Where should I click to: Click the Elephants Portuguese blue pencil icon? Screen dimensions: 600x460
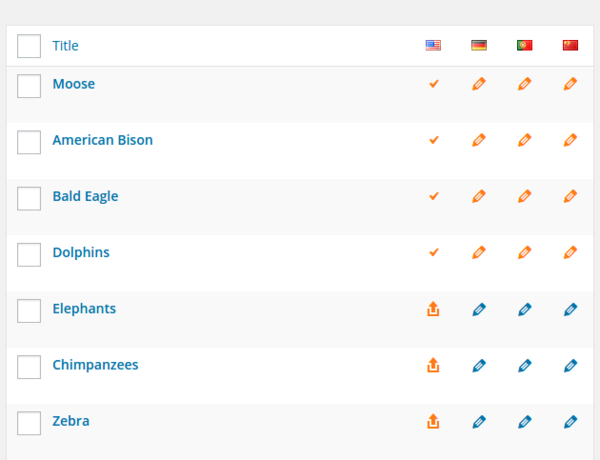(x=524, y=310)
